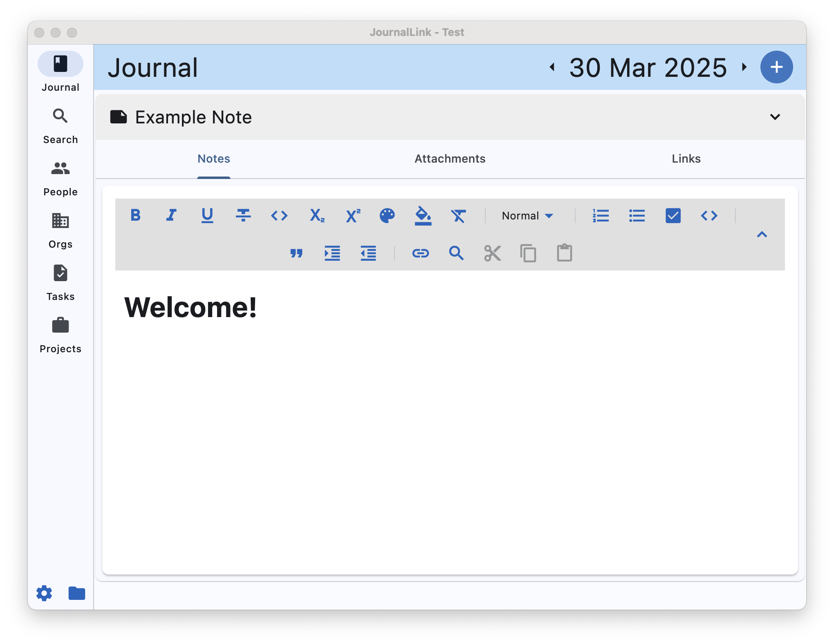Collapse the Example Note chevron

[x=775, y=117]
